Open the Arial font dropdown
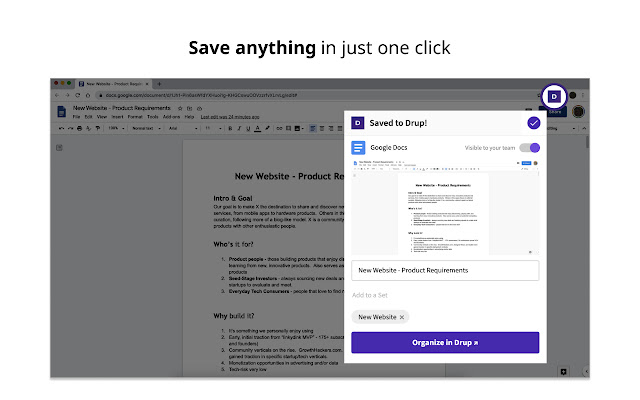 (x=183, y=128)
